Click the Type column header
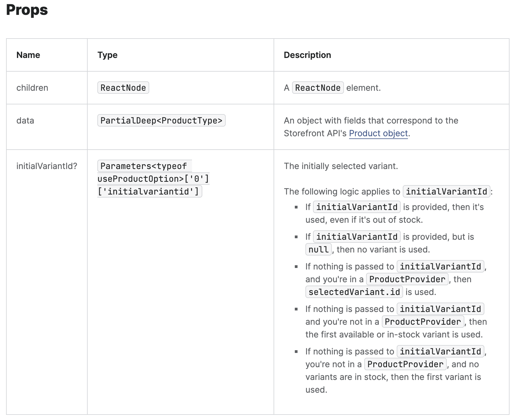 pyautogui.click(x=107, y=55)
